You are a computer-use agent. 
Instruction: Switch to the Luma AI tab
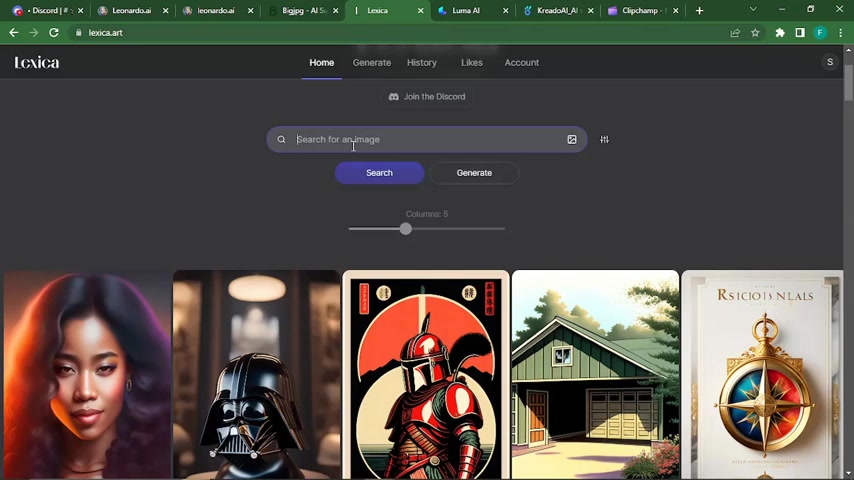tap(473, 10)
